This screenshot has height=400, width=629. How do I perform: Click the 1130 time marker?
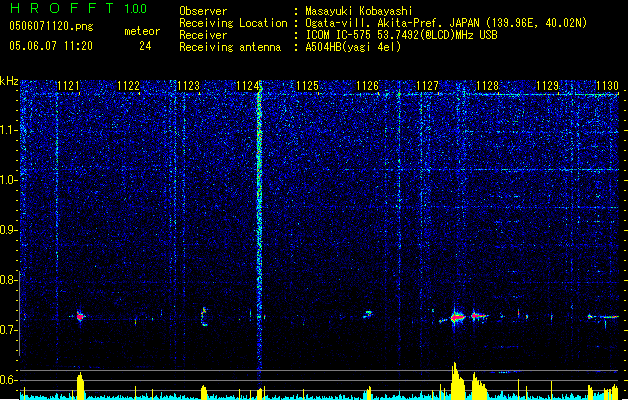tap(607, 86)
